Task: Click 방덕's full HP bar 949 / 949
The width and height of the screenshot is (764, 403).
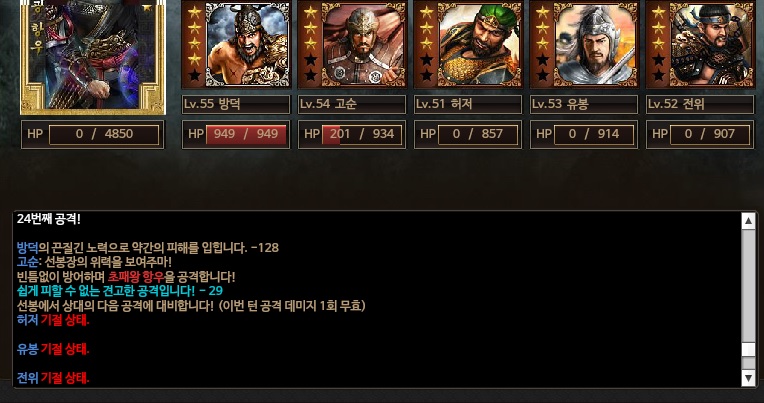Action: click(246, 134)
